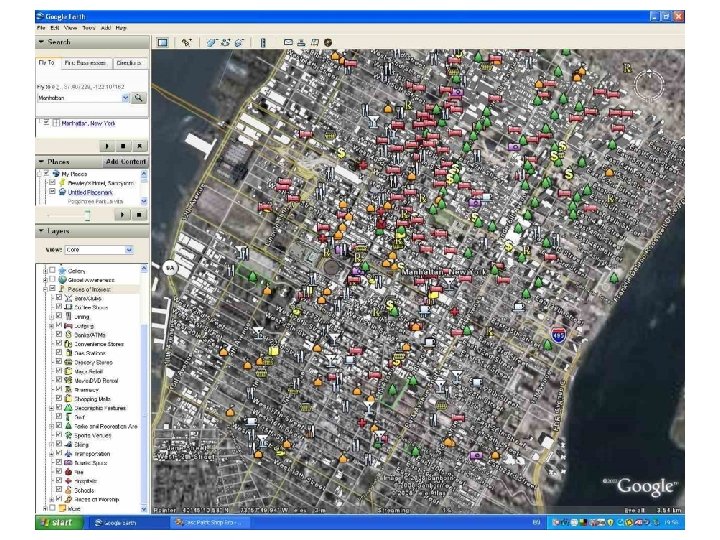This screenshot has width=720, height=540.
Task: Expand the Gallery tree node
Action: pos(45,271)
